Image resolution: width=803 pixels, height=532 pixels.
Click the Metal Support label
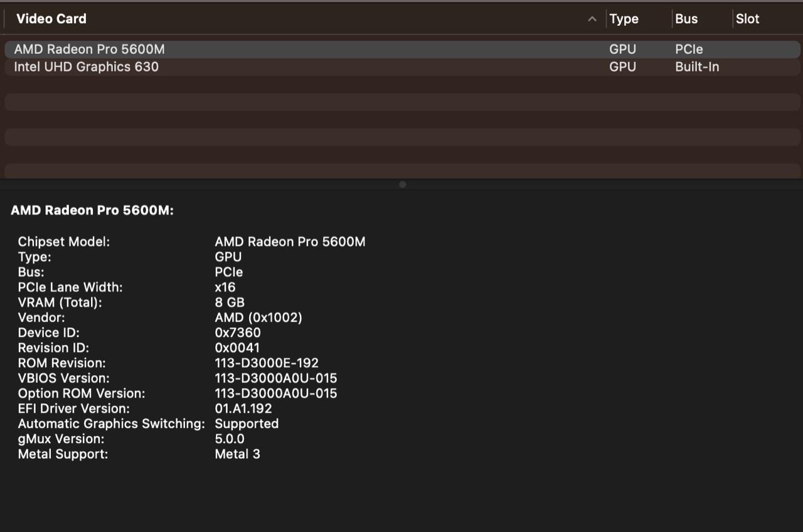tap(63, 454)
